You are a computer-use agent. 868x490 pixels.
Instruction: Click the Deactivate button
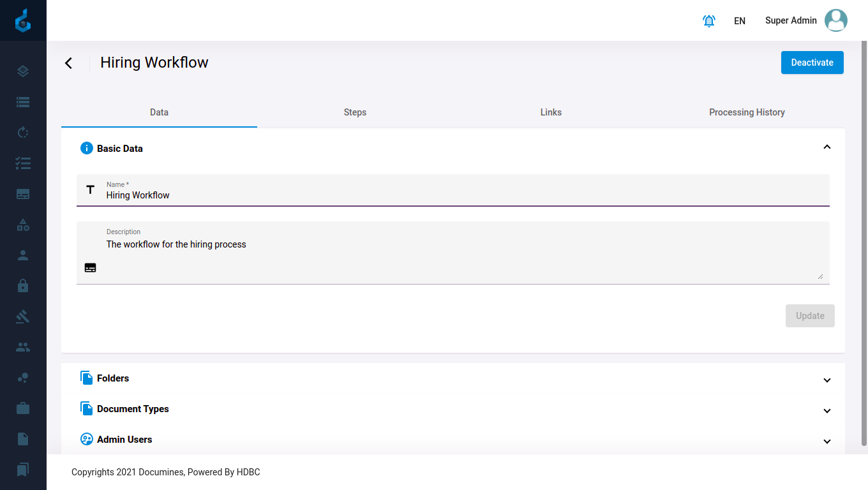pyautogui.click(x=812, y=63)
